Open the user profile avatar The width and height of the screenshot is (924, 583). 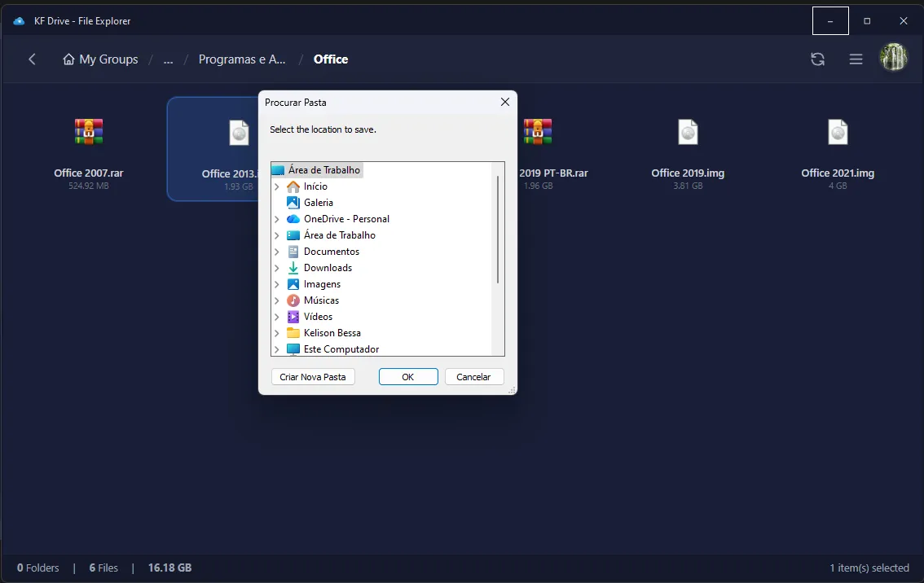click(x=894, y=59)
